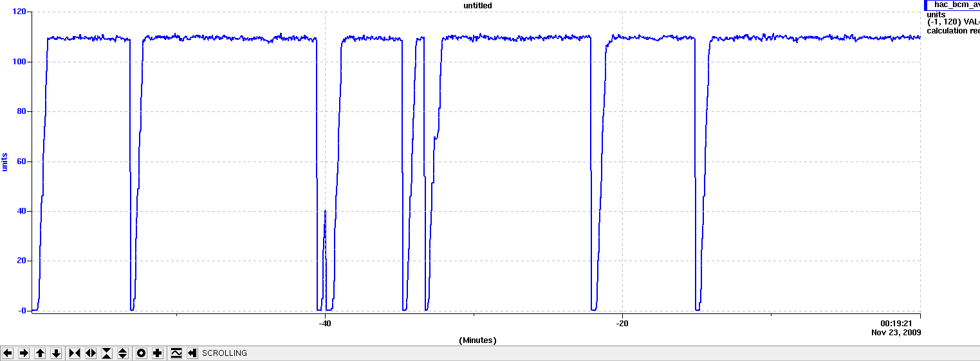The height and width of the screenshot is (361, 980).
Task: Click the 'calculation rec' legend description
Action: click(953, 30)
